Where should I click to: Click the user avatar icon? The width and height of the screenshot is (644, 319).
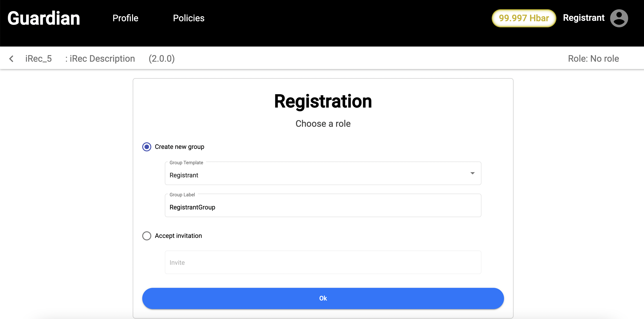click(619, 18)
